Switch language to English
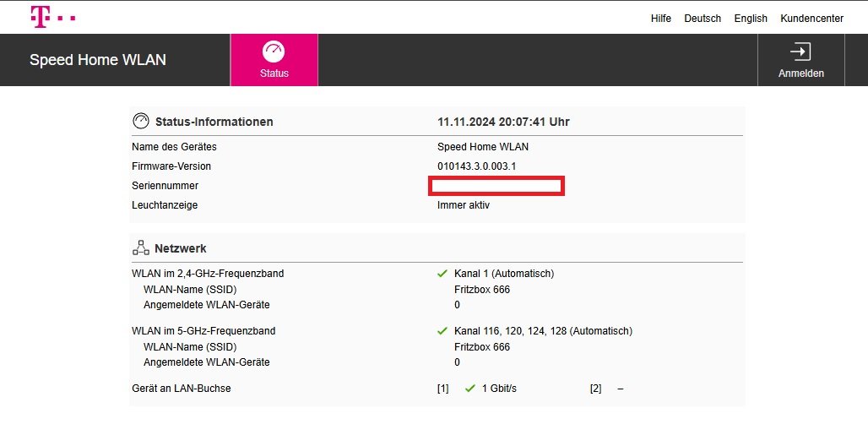This screenshot has height=446, width=868. (x=751, y=19)
